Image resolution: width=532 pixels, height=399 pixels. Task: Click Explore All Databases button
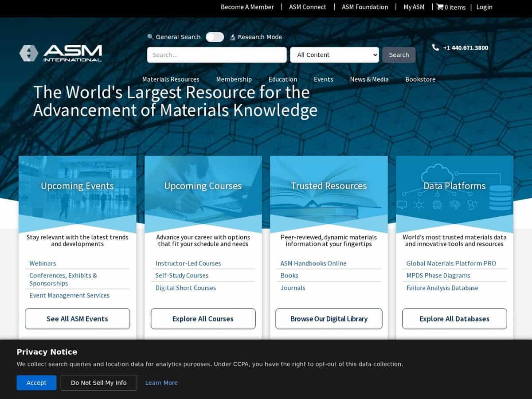point(454,319)
